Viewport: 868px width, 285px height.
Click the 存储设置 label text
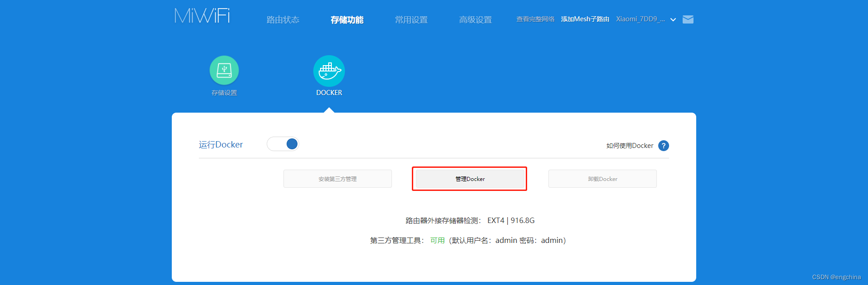tap(224, 93)
